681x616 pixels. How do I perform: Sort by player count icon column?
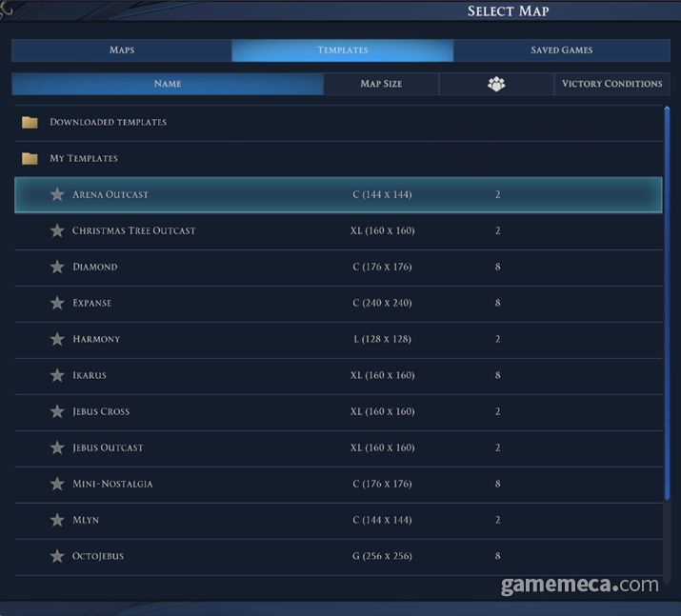[496, 84]
